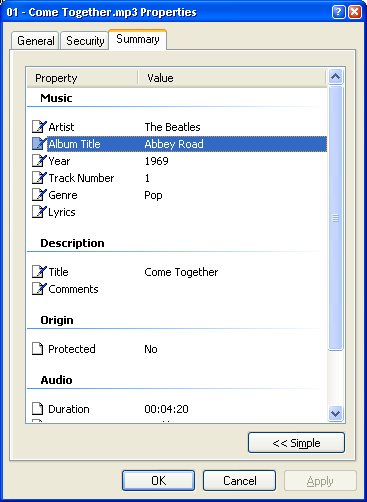Click the Come Together title value
This screenshot has width=367, height=502.
coord(181,272)
